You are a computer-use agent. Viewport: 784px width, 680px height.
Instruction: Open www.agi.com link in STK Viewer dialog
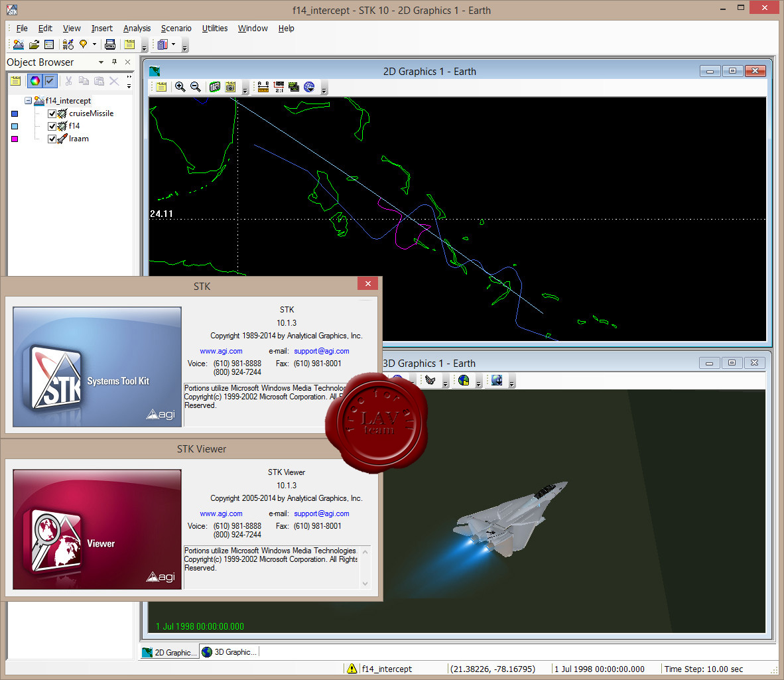click(x=221, y=513)
